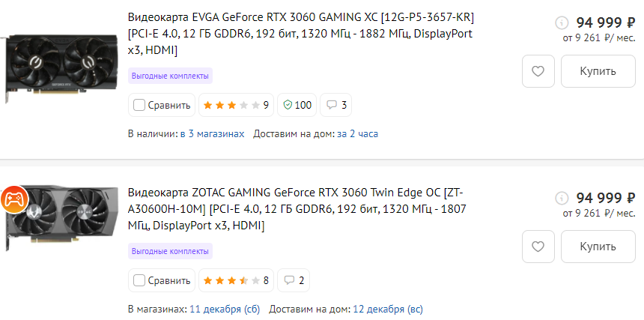Open ZOTAC card comments with 2 replies
Screen dimensions: 644x320
click(x=293, y=280)
